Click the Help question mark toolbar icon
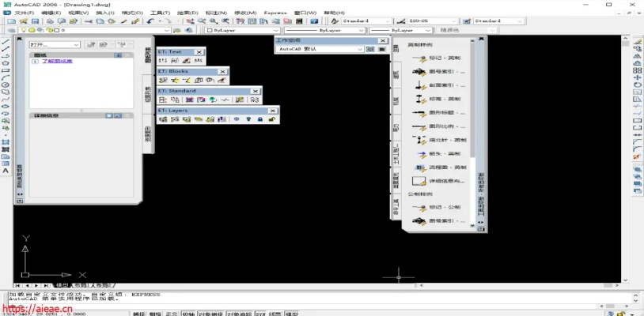The width and height of the screenshot is (644, 316). pyautogui.click(x=315, y=21)
